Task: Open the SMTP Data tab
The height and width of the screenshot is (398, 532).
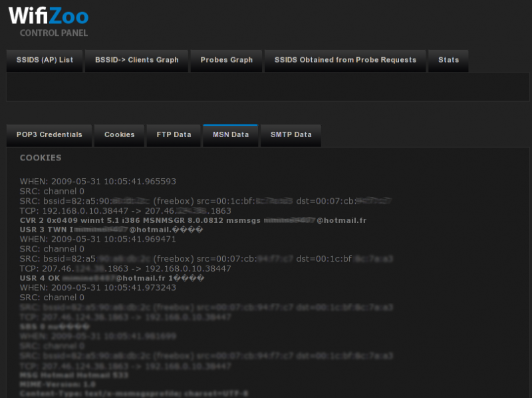Action: [291, 134]
